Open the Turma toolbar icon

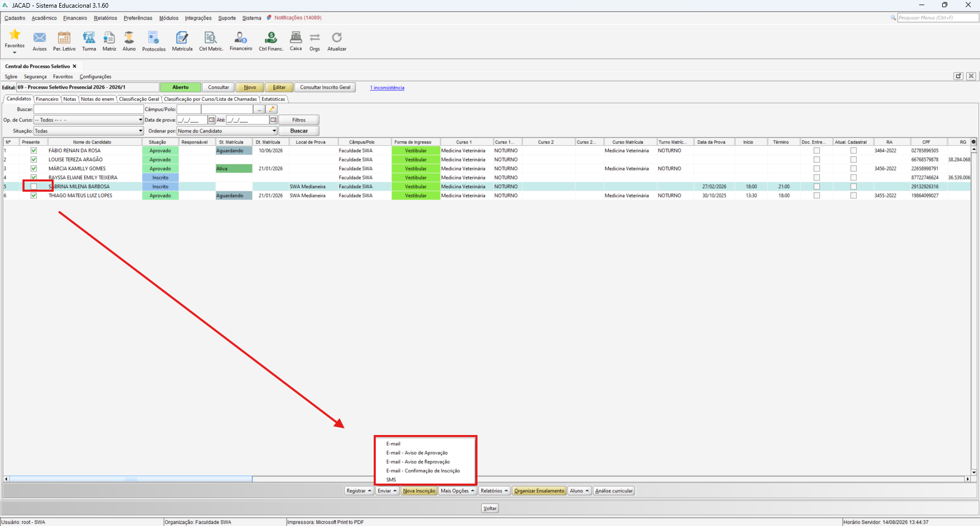[89, 37]
